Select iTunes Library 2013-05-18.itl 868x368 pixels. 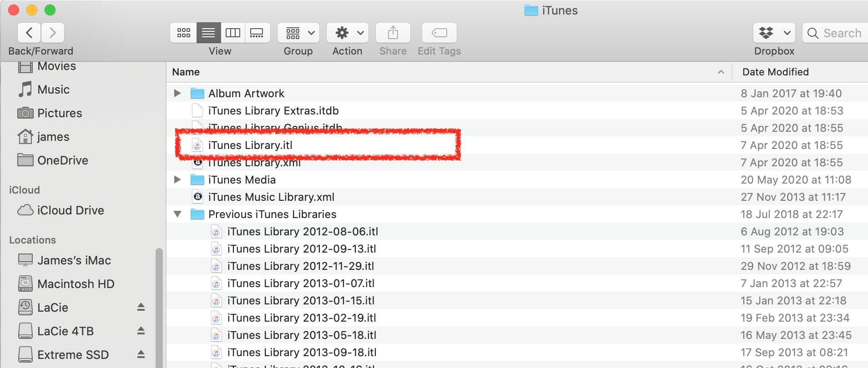pos(302,335)
